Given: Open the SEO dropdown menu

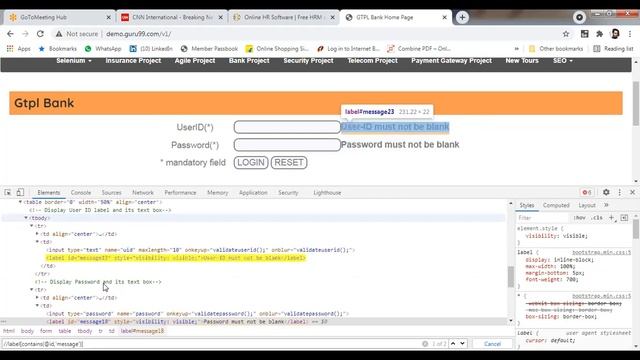Looking at the screenshot, I should (x=562, y=61).
